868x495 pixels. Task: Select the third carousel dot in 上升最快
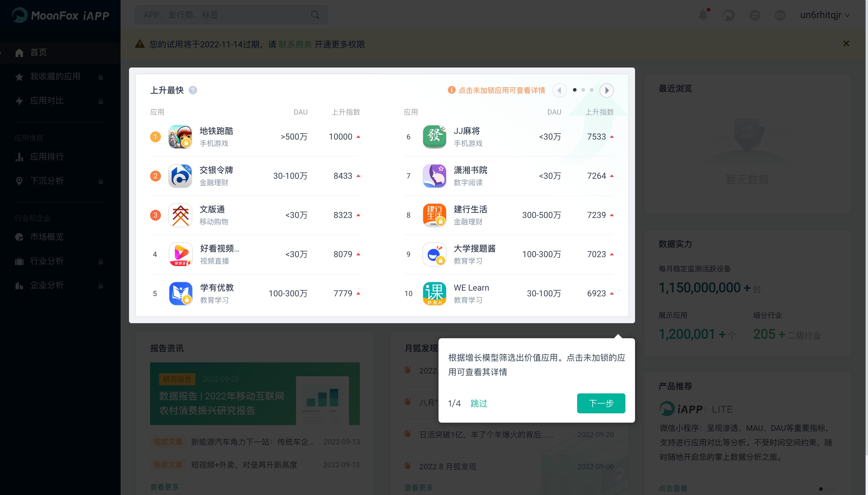click(592, 90)
